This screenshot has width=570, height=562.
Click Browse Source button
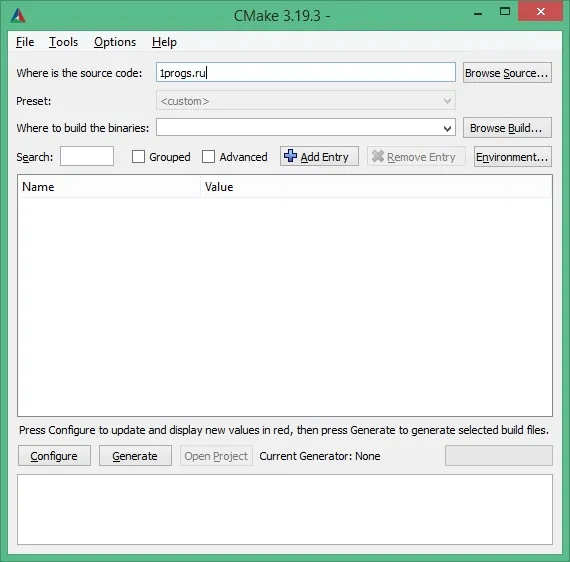[x=507, y=73]
